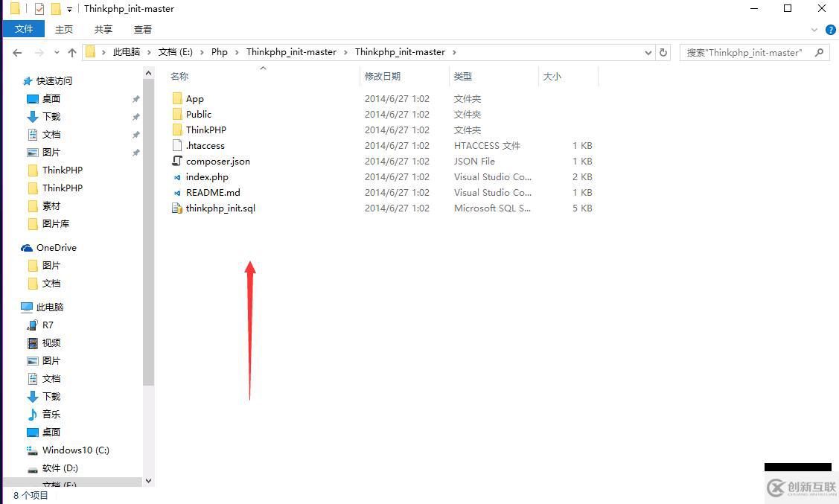Expand the ribbon with the chevron
839x504 pixels.
pyautogui.click(x=814, y=30)
